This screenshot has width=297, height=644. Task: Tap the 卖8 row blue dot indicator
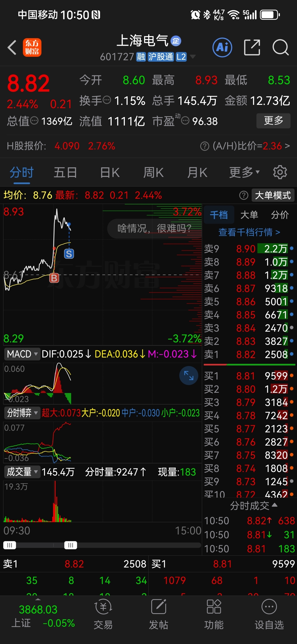tap(292, 261)
